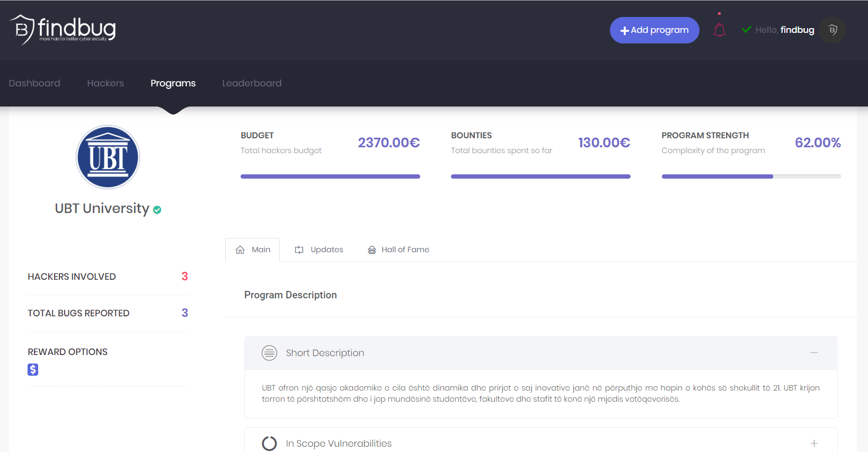
Task: Click the dollar reward option icon
Action: (33, 369)
